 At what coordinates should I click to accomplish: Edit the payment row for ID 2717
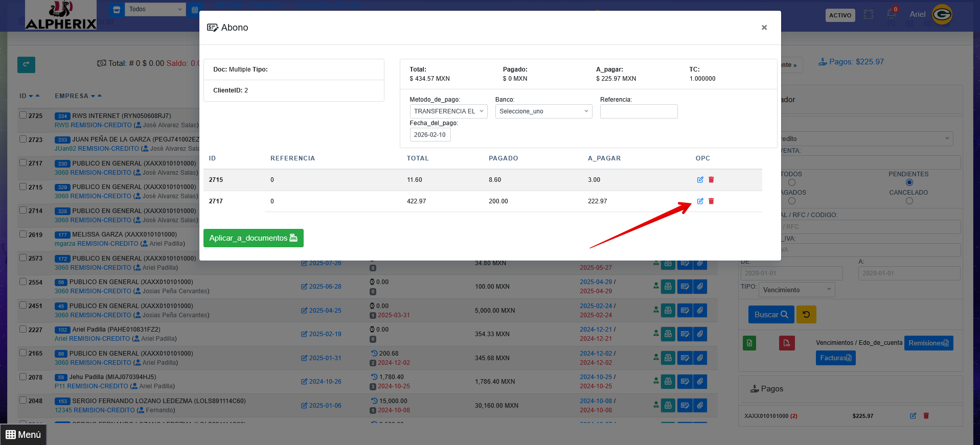coord(700,201)
